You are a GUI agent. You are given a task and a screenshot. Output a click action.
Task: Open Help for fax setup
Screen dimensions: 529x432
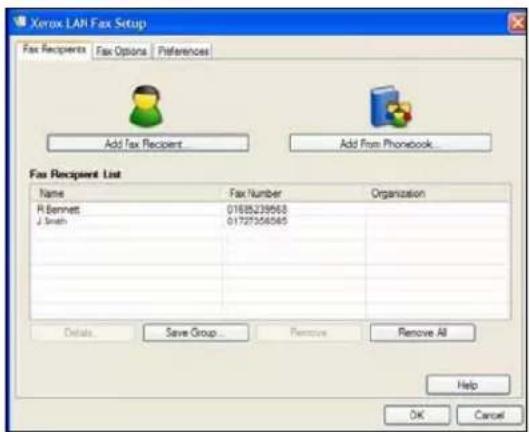coord(468,385)
